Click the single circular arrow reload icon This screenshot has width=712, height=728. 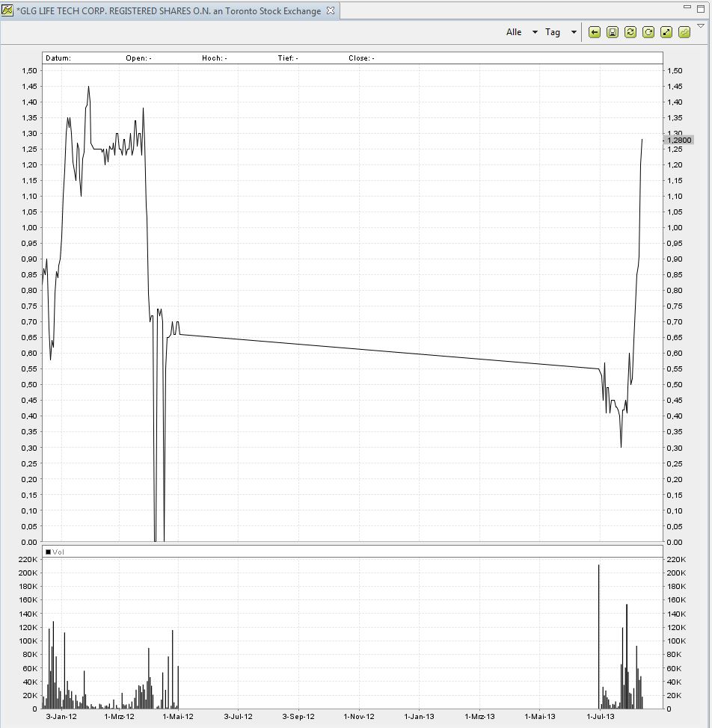click(648, 32)
